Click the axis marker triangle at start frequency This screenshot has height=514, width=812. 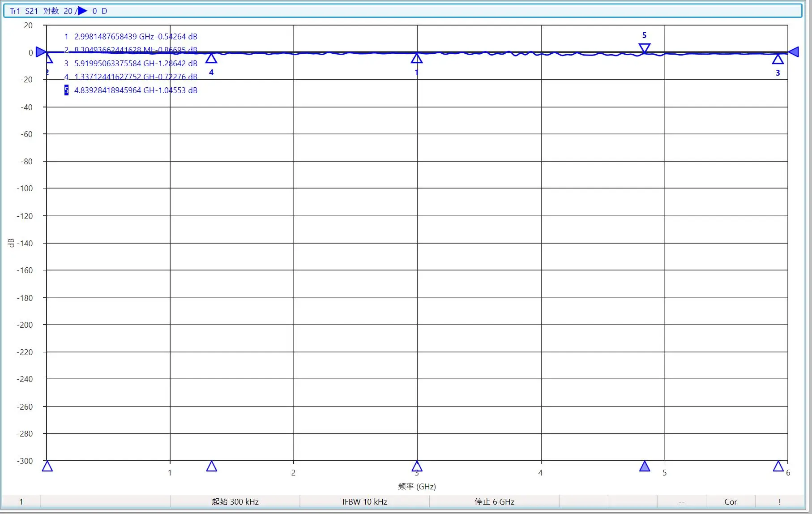pos(47,466)
